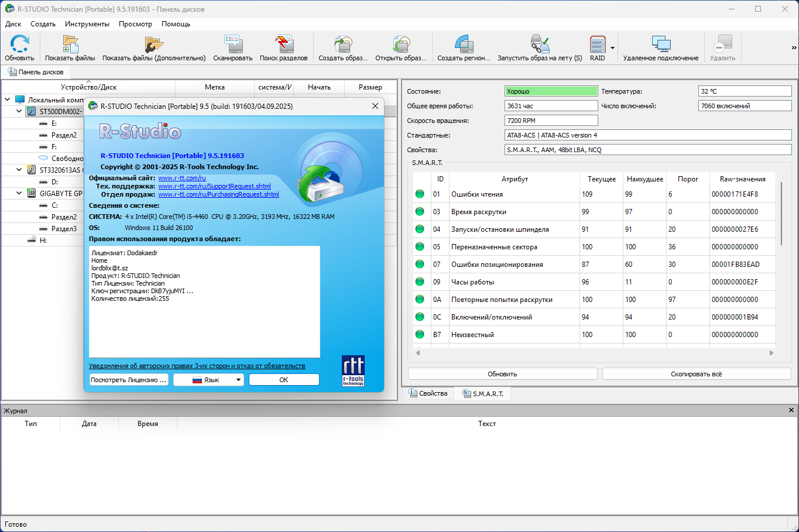Open the Язык language dropdown
This screenshot has height=532, width=799.
[208, 380]
